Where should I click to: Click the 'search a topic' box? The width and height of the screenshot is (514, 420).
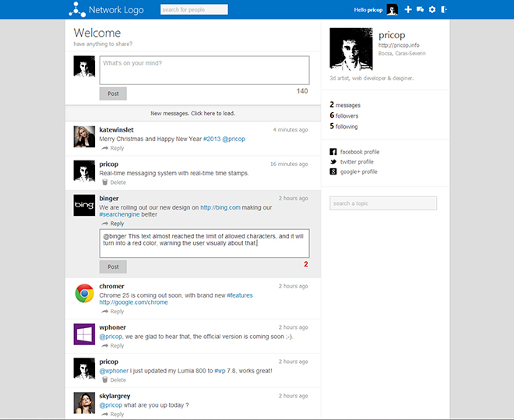[x=383, y=203]
